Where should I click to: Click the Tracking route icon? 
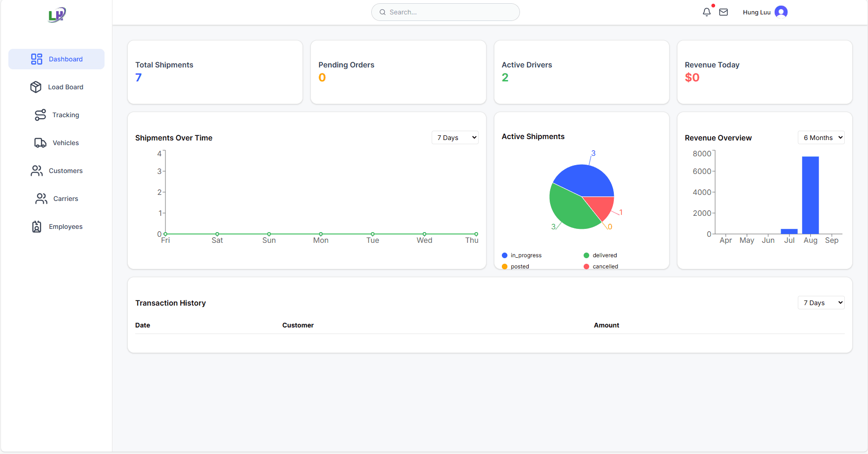click(40, 115)
